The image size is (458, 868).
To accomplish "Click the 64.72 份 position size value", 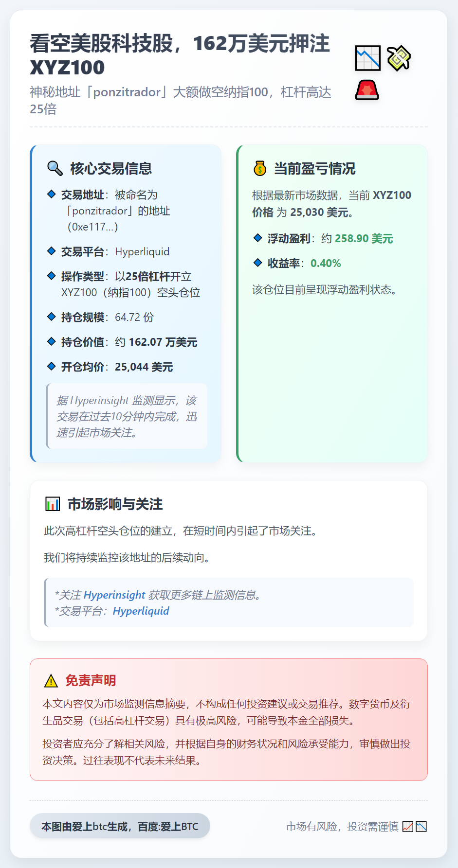I will point(134,317).
